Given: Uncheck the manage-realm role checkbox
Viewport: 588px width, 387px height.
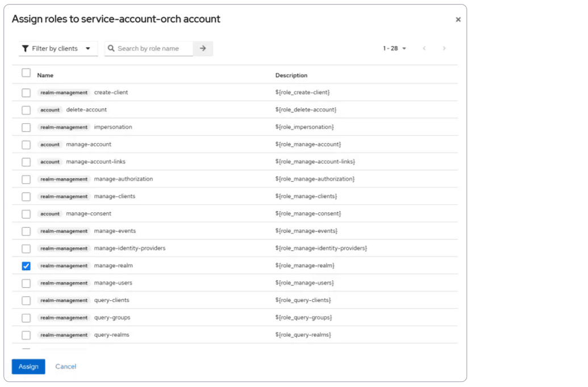Looking at the screenshot, I should coord(26,266).
